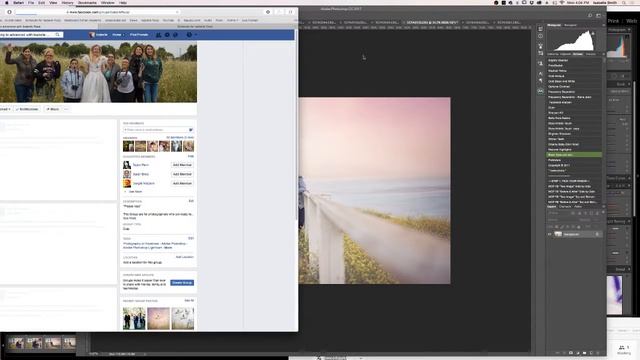Click the Photoshop search icon at top right
Image resolution: width=640 pixels, height=360 pixels.
(590, 16)
